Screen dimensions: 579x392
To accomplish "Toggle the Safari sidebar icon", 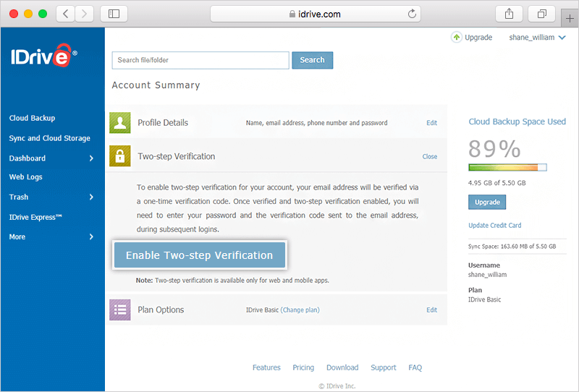I will [x=114, y=14].
